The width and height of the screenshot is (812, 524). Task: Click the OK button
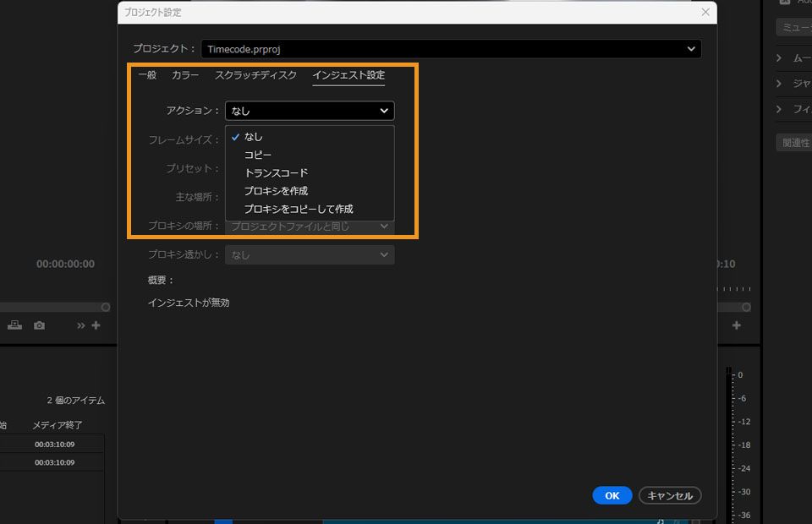tap(612, 495)
